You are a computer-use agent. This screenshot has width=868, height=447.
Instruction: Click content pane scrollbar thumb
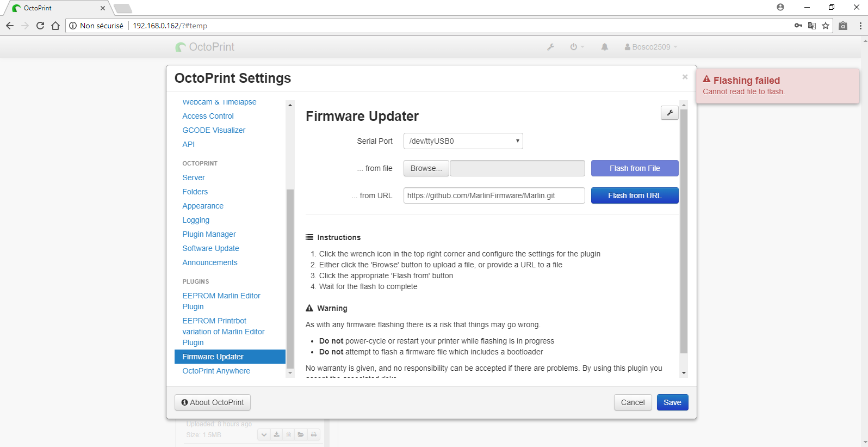(x=684, y=232)
